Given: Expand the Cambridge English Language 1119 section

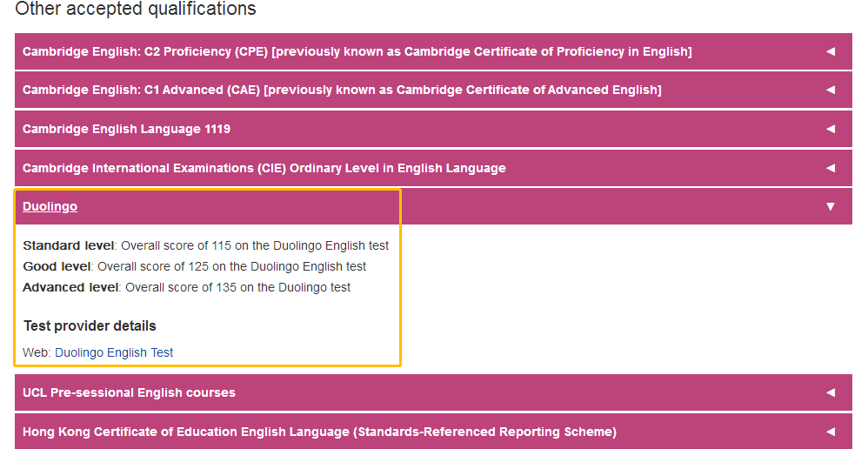Looking at the screenshot, I should [433, 129].
